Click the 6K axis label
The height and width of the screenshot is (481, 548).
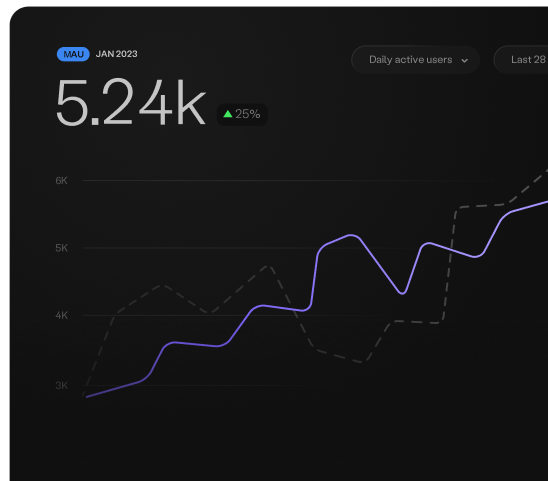(61, 180)
